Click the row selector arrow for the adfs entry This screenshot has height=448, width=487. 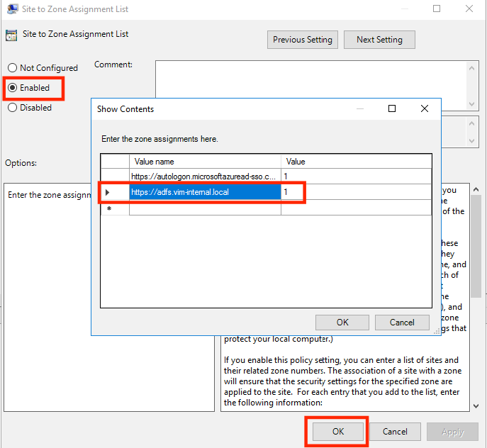[x=108, y=192]
